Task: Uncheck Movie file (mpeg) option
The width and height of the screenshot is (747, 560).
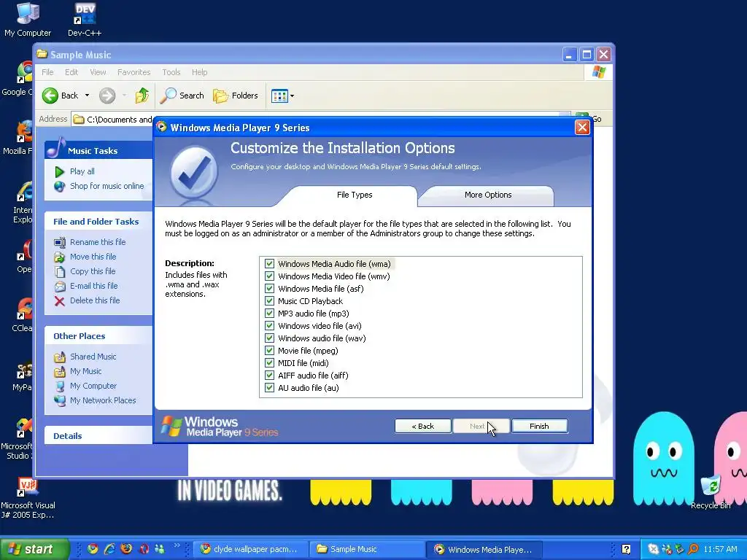Action: click(270, 351)
